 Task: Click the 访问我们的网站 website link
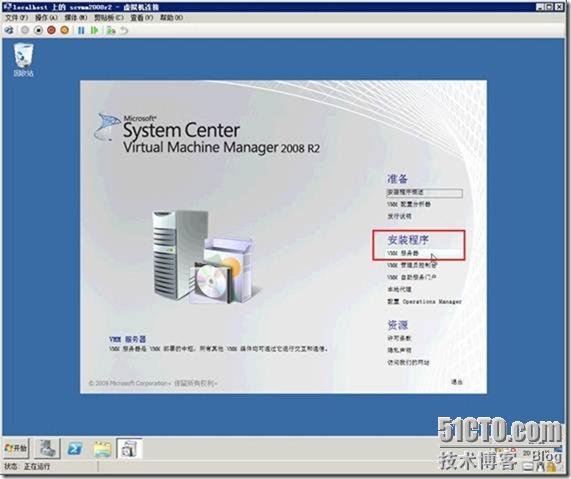408,362
